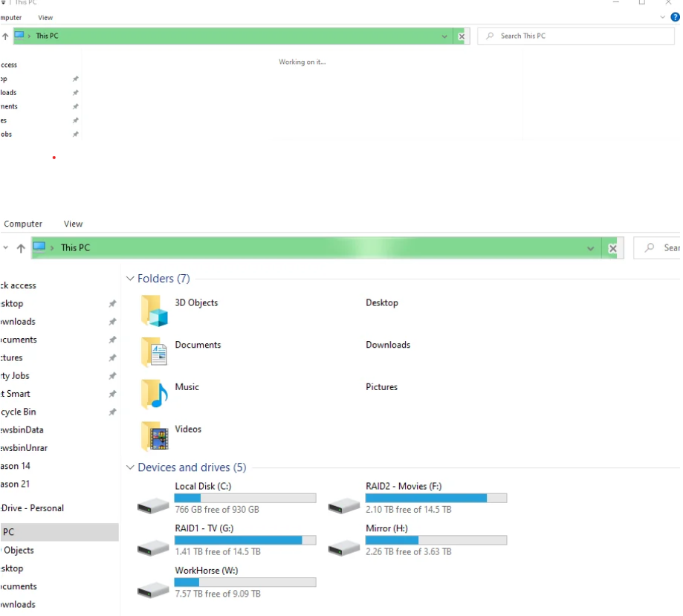Click RAID2 - Movies (F:) usage bar
The image size is (683, 616).
point(436,498)
